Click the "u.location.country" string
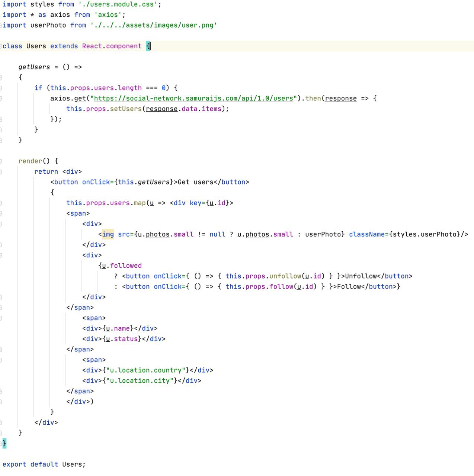Viewport: 474px width, 476px height. (146, 370)
